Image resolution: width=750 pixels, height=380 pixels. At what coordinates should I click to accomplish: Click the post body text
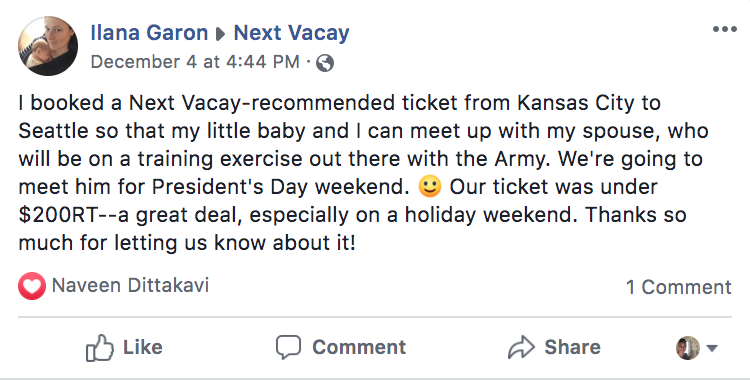click(364, 173)
